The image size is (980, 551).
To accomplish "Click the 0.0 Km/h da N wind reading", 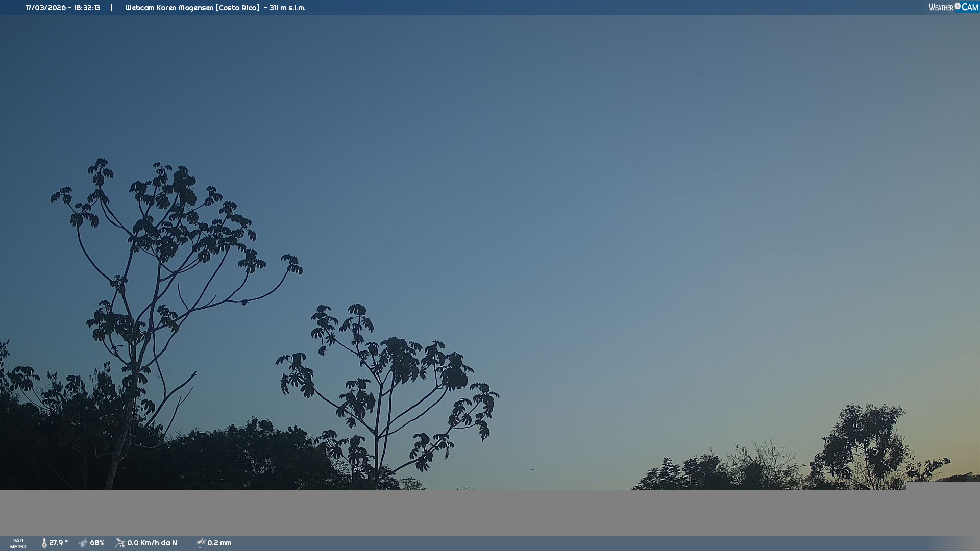I will pyautogui.click(x=152, y=543).
